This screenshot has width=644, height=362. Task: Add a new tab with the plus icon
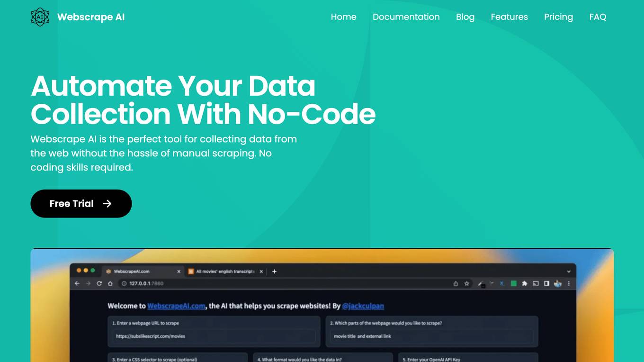tap(274, 271)
